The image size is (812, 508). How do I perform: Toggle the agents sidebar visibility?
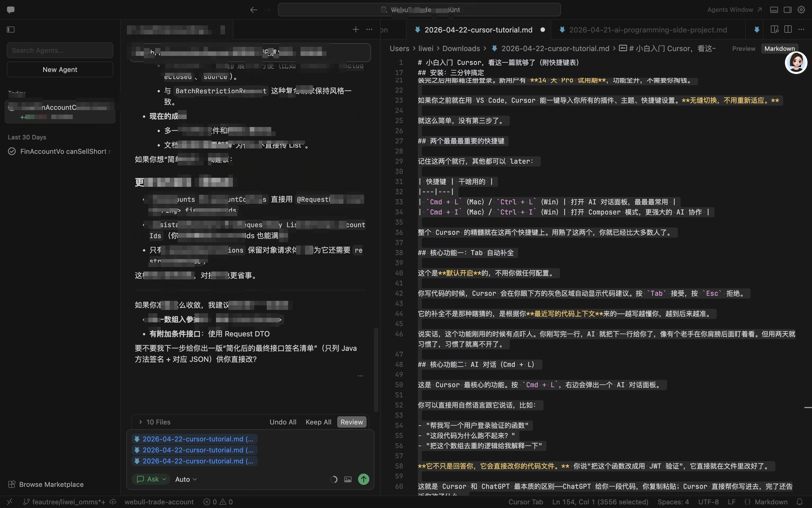tap(11, 30)
